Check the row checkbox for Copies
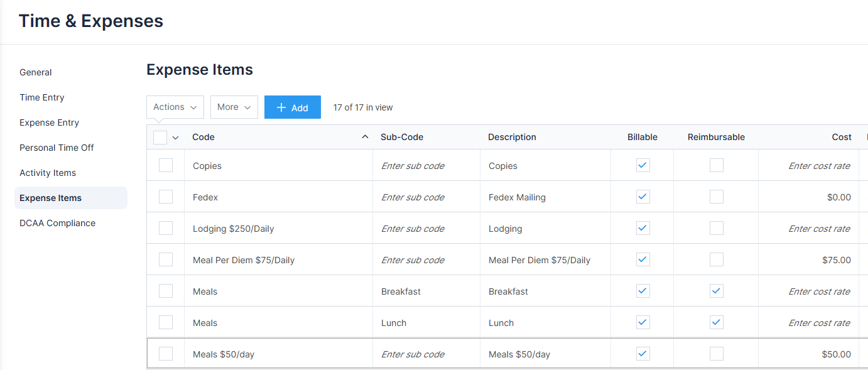The height and width of the screenshot is (370, 868). tap(166, 165)
